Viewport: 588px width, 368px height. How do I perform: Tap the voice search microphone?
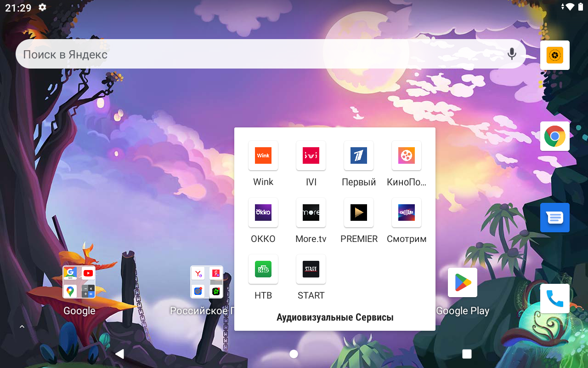(x=512, y=54)
